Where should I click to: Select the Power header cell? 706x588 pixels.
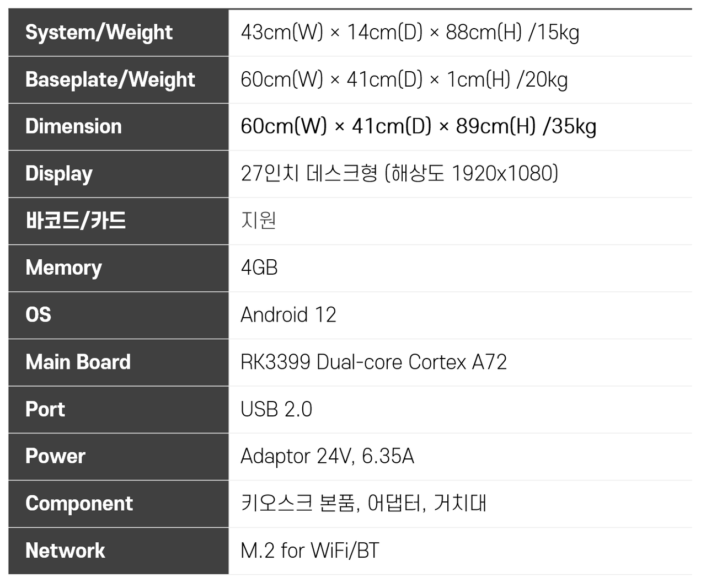coord(56,456)
